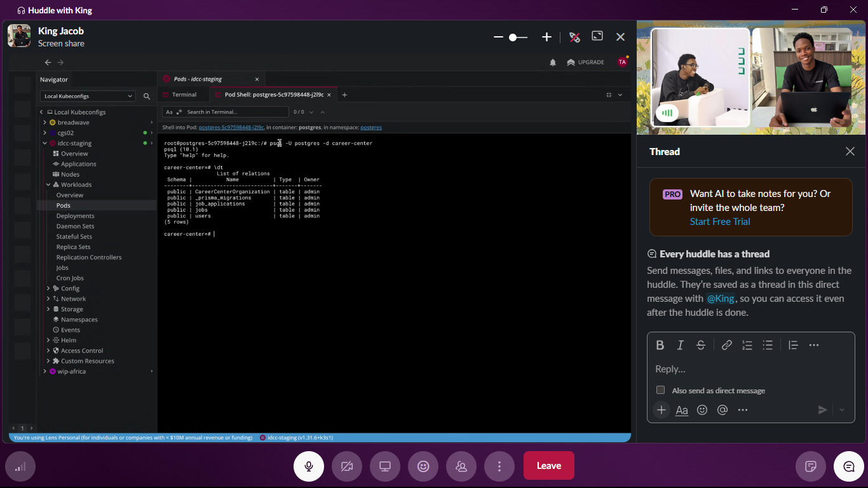Expand the wip-africa cluster
Viewport: 868px width, 488px height.
(44, 372)
